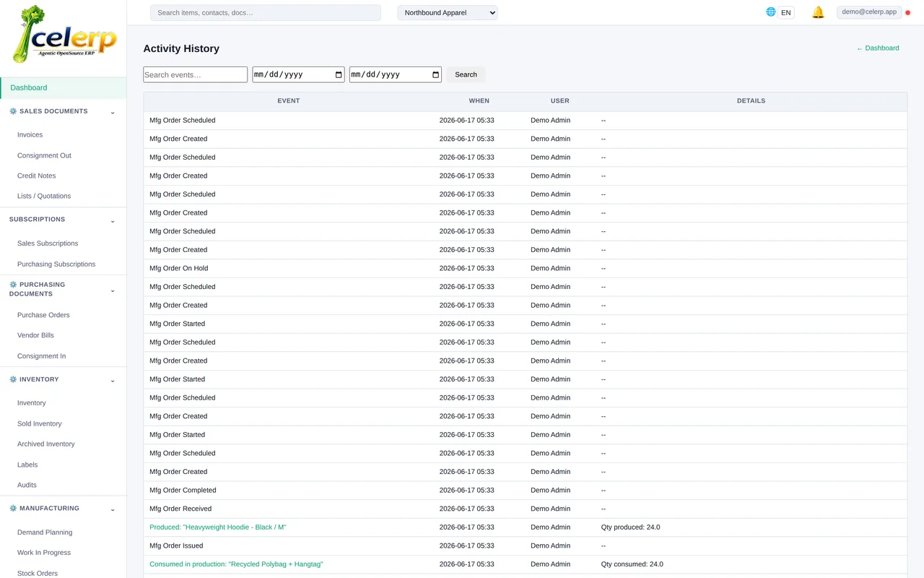Click the gear icon beside Purchasing Documents

pyautogui.click(x=13, y=285)
